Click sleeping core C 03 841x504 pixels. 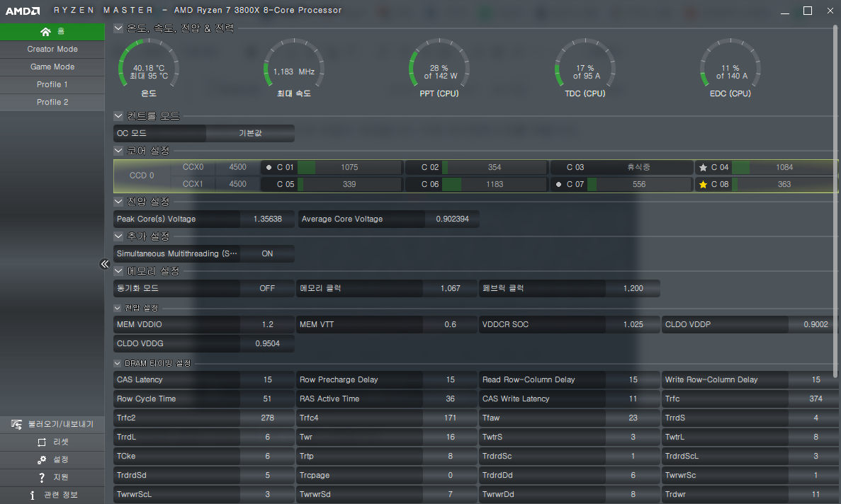pos(621,168)
